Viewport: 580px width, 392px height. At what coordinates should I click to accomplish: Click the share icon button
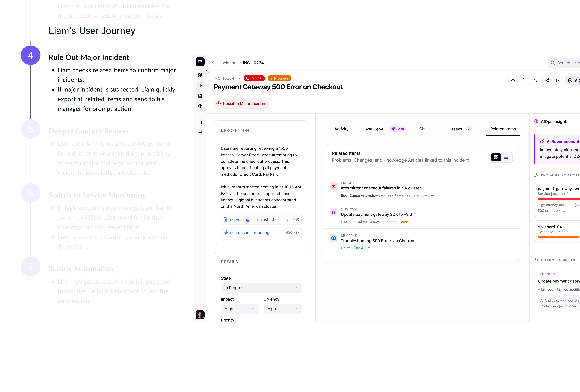[x=547, y=80]
